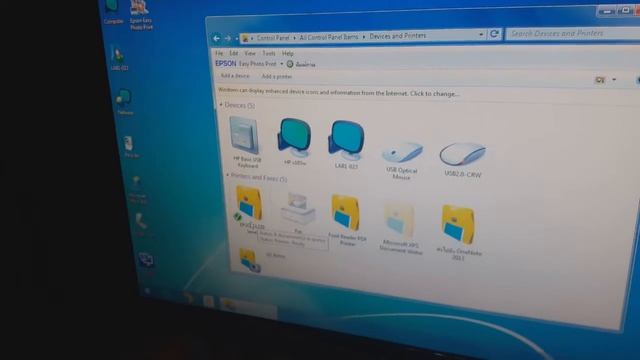640x360 pixels.
Task: Select the USB2.0-CRW device icon
Action: point(462,154)
